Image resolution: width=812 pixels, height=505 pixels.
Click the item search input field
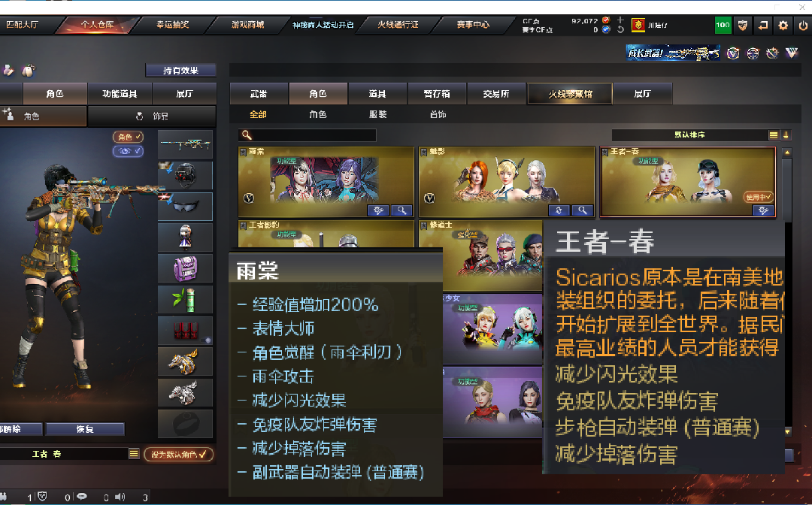click(x=308, y=135)
